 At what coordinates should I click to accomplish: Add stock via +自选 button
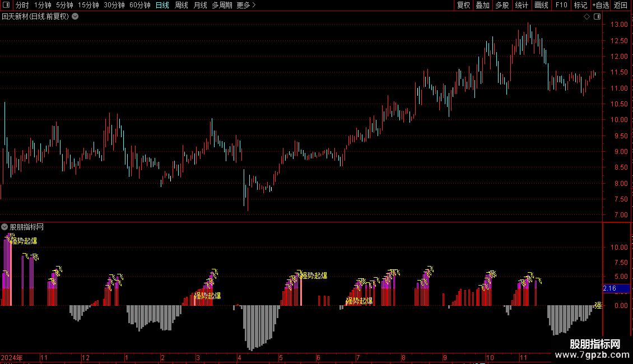(x=601, y=5)
